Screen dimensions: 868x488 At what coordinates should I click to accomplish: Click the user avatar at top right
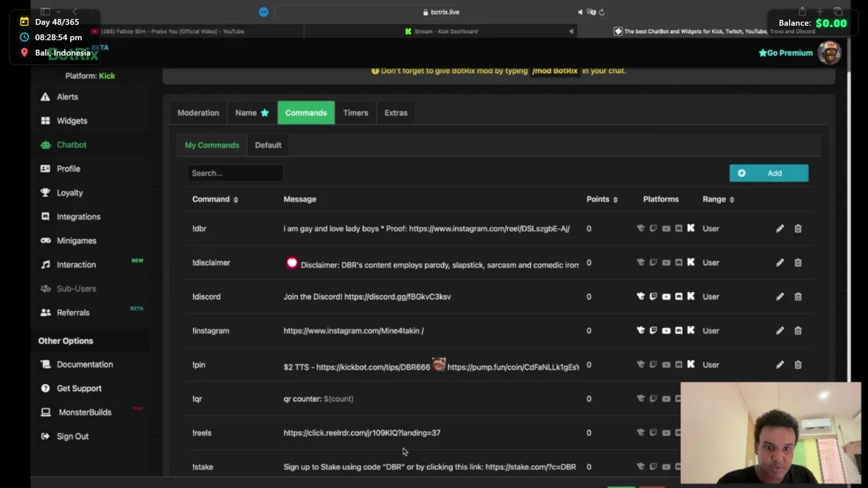coord(829,53)
